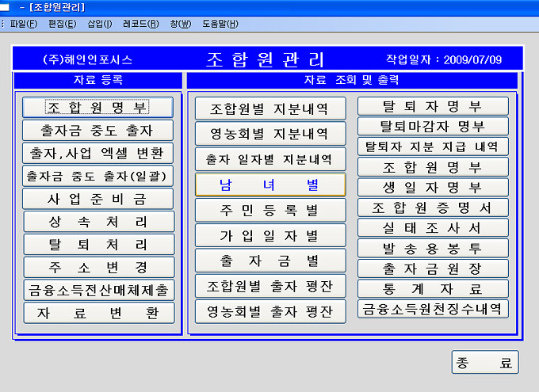Select 탈퇴마감자 명부 button
This screenshot has width=539, height=392.
point(433,126)
